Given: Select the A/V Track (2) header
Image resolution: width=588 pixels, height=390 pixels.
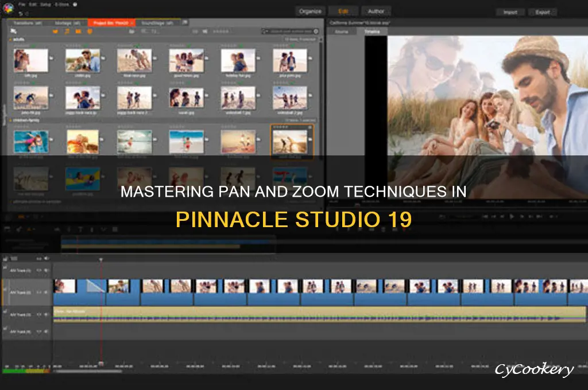Looking at the screenshot, I should pos(27,292).
